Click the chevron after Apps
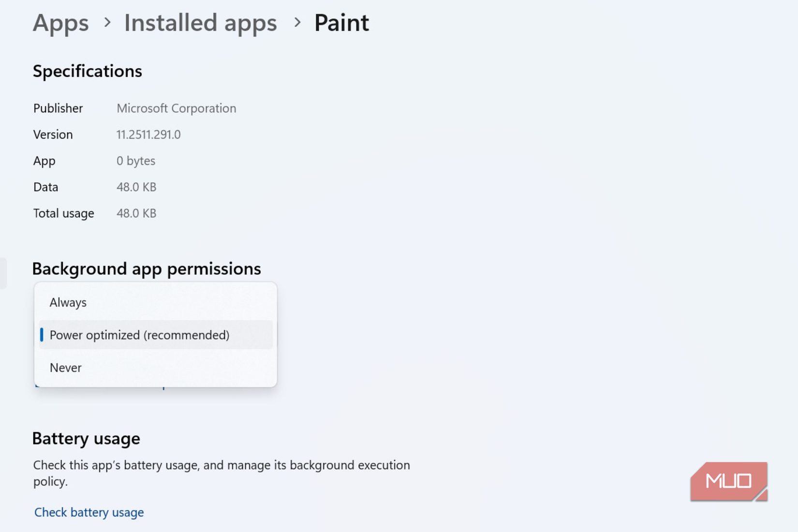798x532 pixels. coord(106,23)
